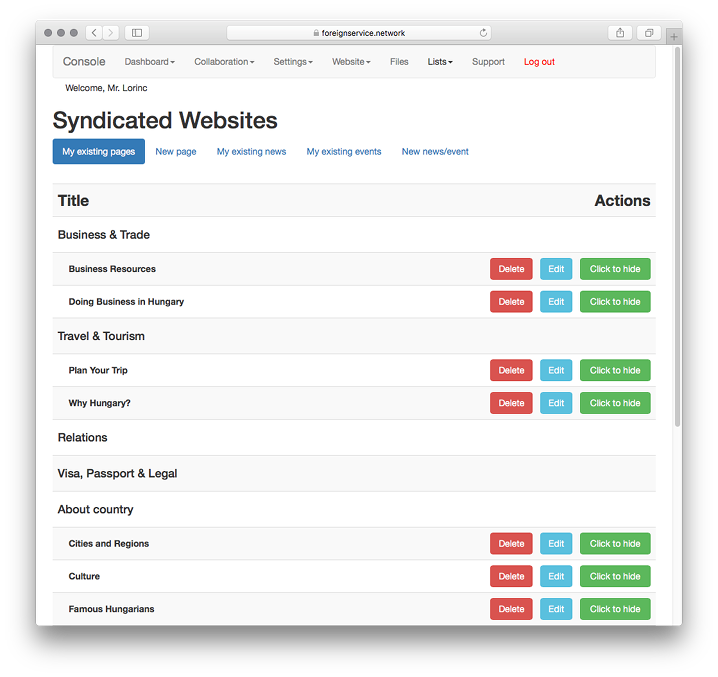
Task: Hide the Cities and Regions page
Action: coord(615,544)
